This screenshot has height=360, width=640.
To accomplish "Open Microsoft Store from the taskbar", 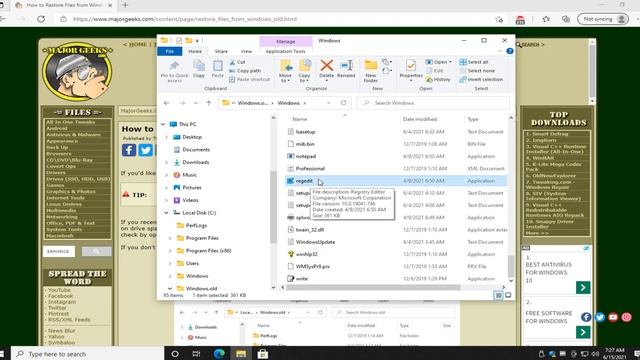I will [x=263, y=354].
